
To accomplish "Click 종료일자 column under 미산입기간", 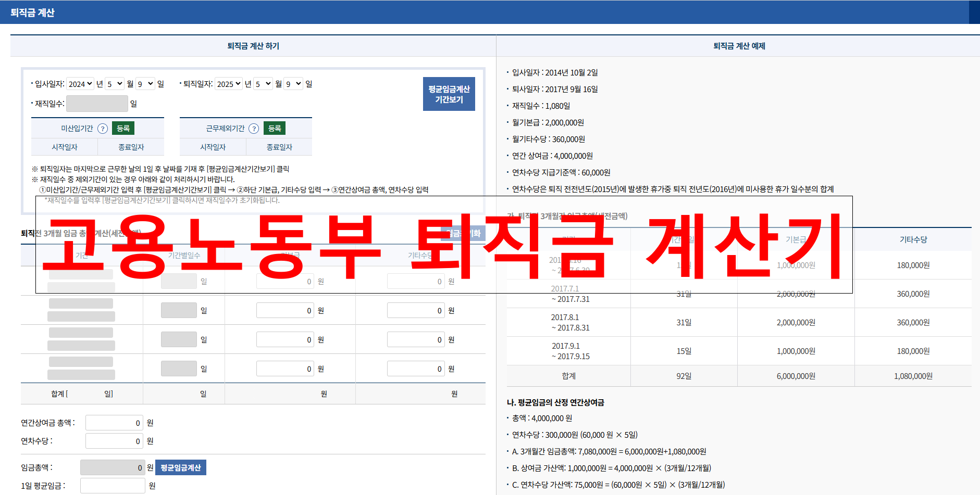I will point(131,147).
